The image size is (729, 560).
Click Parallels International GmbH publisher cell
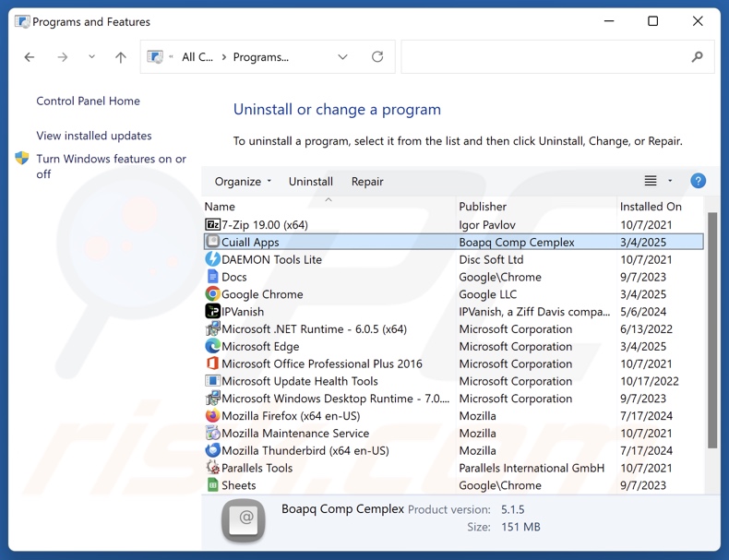point(532,468)
